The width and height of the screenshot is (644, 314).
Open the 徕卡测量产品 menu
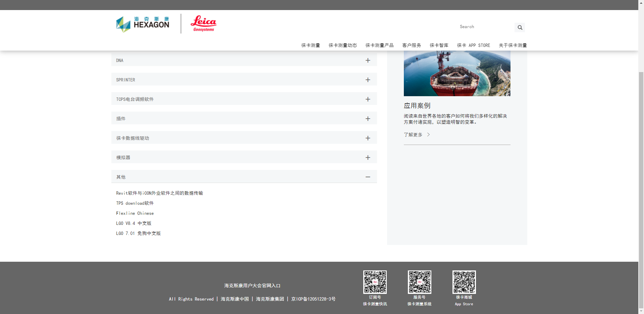379,45
